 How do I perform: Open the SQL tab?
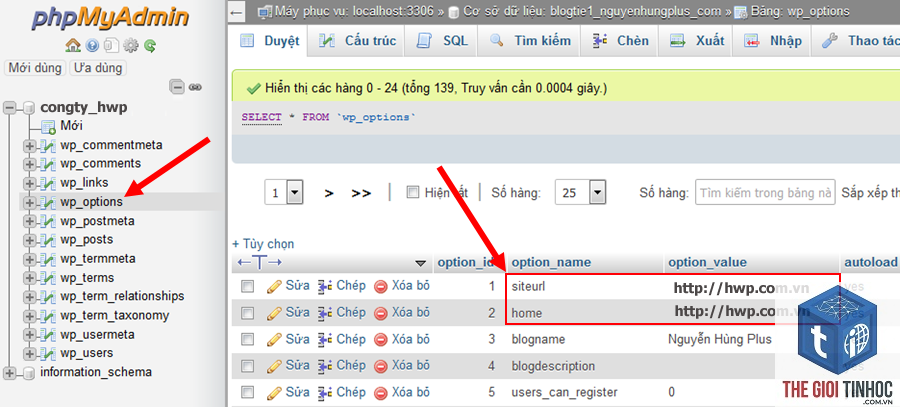443,41
